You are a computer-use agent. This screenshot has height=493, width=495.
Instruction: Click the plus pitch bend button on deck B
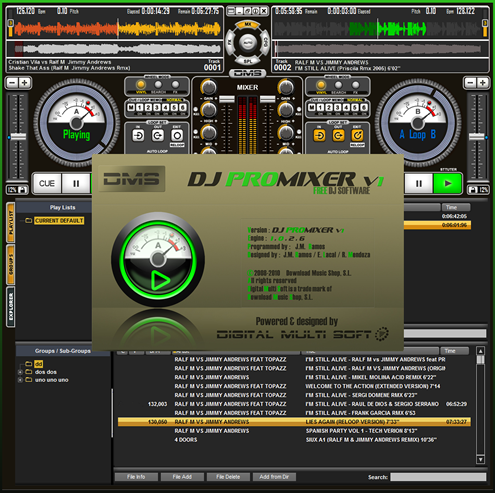(483, 83)
